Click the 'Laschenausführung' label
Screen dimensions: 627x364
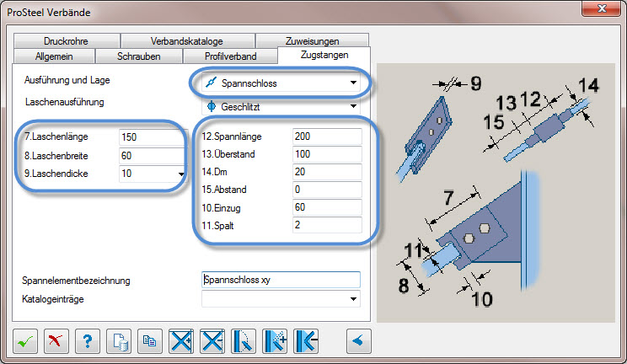click(x=64, y=102)
